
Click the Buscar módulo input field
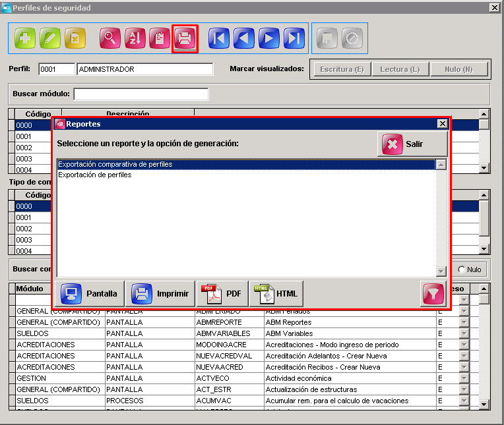point(141,94)
